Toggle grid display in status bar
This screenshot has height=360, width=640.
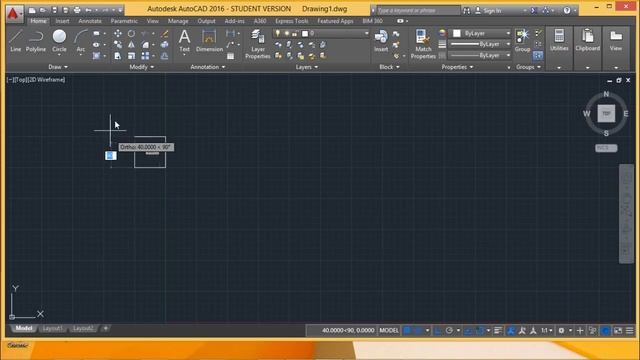tap(407, 330)
